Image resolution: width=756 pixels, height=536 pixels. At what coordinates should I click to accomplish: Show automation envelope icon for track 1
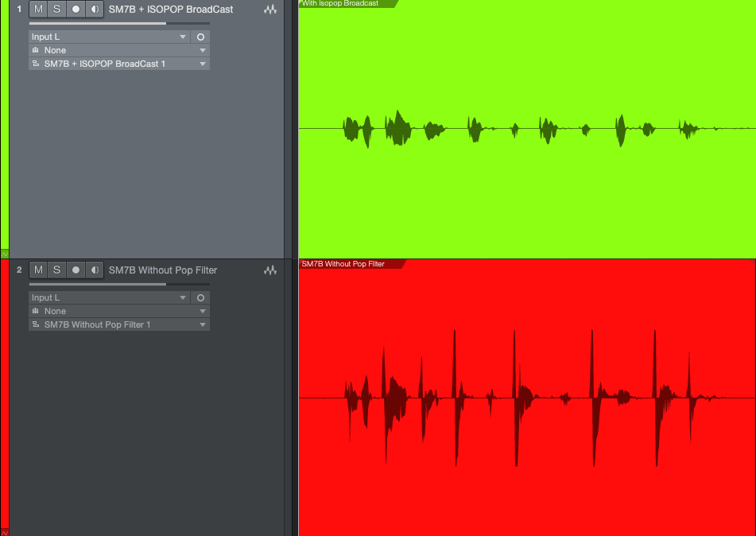tap(5, 254)
